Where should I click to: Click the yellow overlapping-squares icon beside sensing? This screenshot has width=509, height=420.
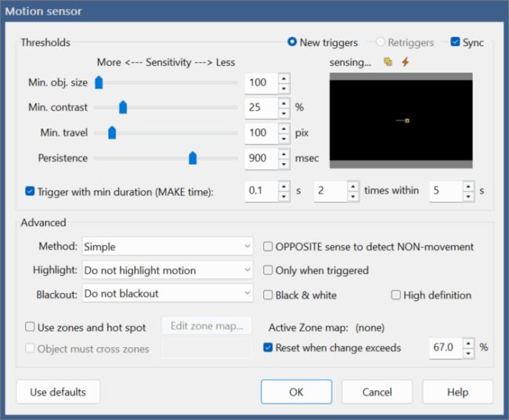point(388,63)
